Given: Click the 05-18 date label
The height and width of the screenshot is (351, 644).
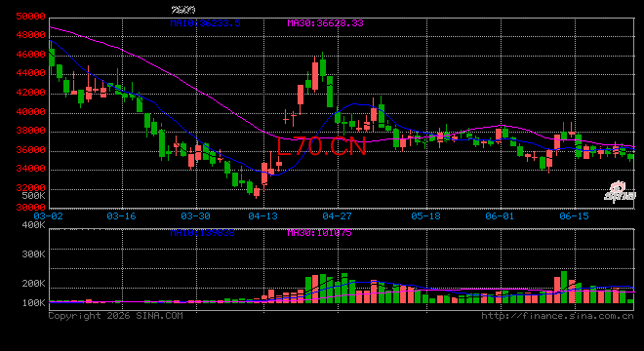Looking at the screenshot, I should coord(425,215).
